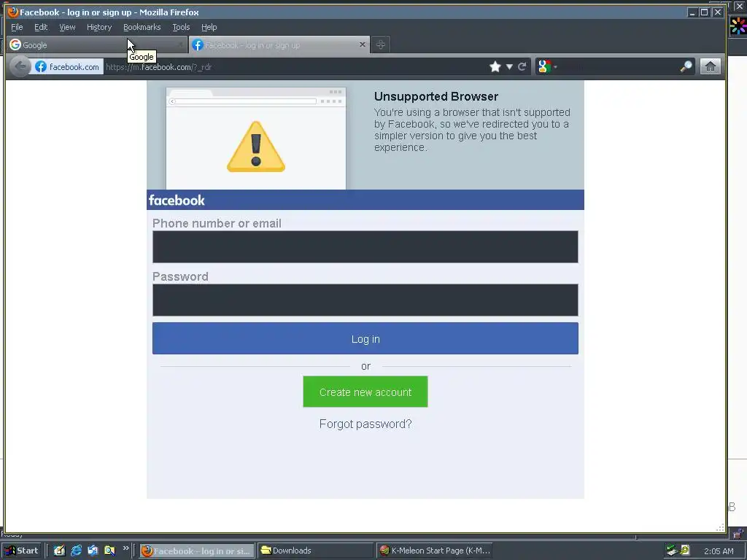Click the second system tray icon
This screenshot has height=560, width=747.
click(x=685, y=550)
